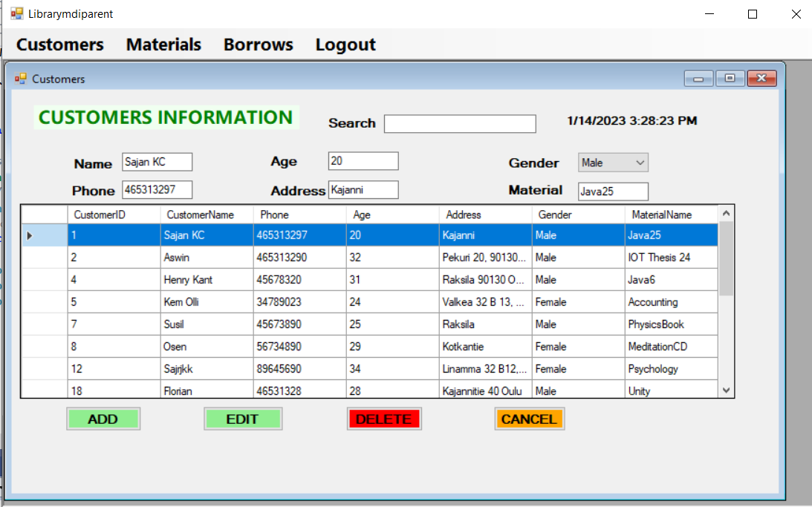Click the Logout menu item

click(x=345, y=45)
